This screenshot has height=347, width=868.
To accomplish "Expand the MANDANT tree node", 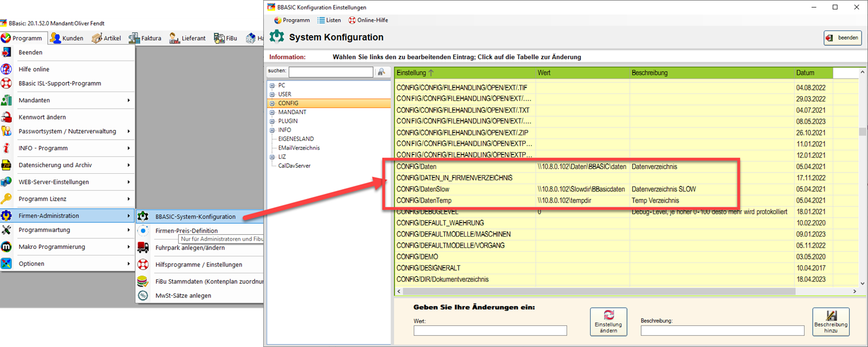I will click(x=272, y=112).
